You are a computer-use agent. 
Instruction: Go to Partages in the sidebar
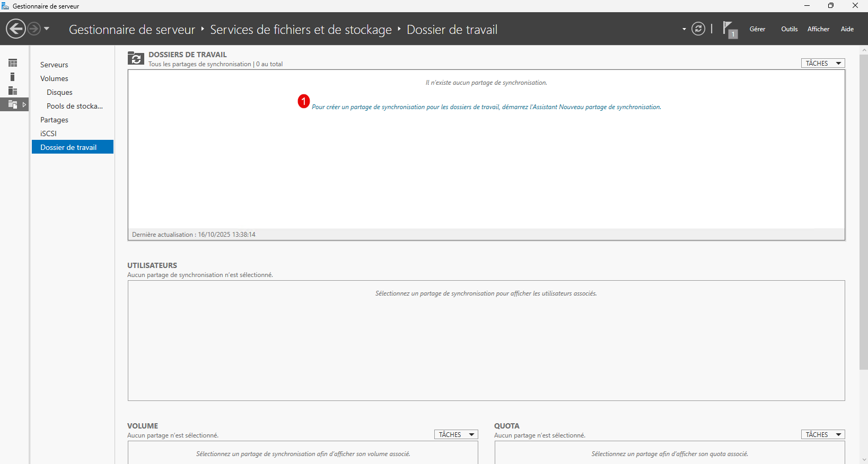coord(54,120)
